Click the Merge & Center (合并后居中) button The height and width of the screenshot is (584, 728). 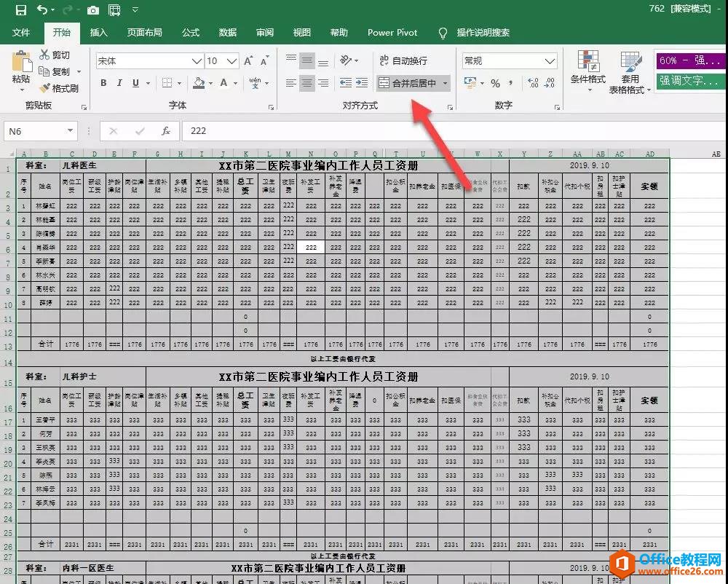click(408, 83)
